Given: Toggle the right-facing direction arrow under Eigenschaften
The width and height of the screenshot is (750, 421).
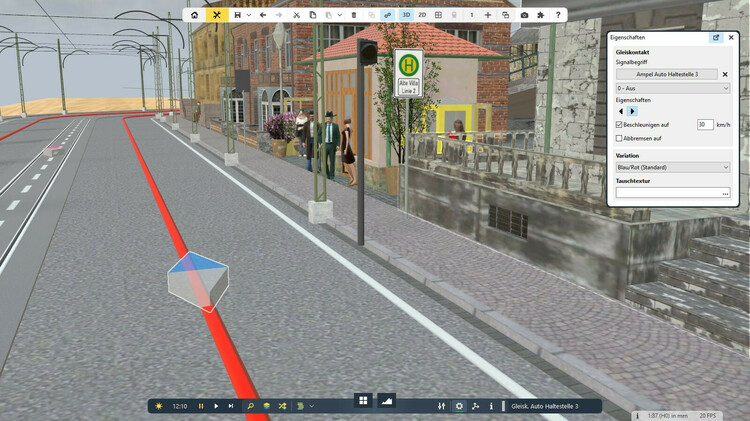Looking at the screenshot, I should point(632,111).
